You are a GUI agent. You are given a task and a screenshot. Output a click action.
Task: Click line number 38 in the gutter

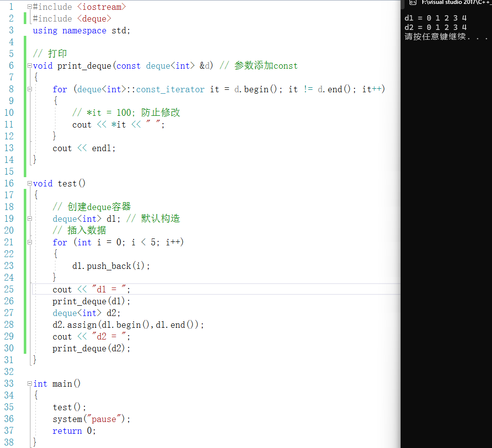(9, 442)
